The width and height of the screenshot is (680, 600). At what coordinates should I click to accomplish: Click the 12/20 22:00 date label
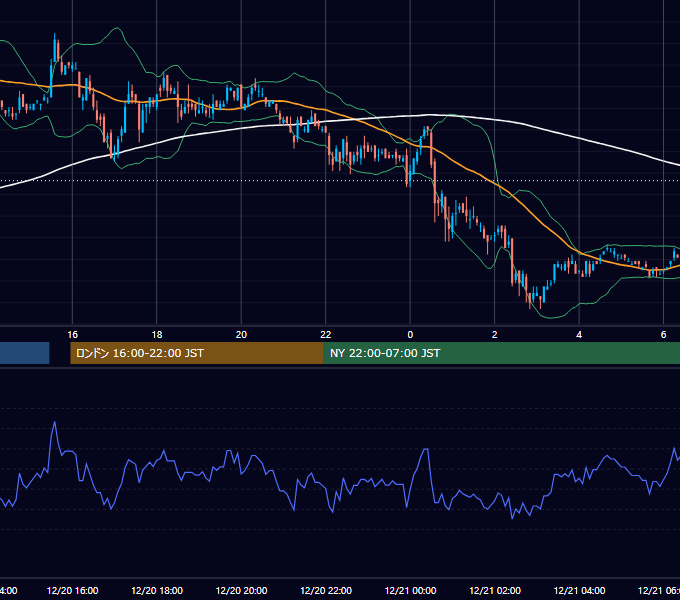click(x=326, y=590)
